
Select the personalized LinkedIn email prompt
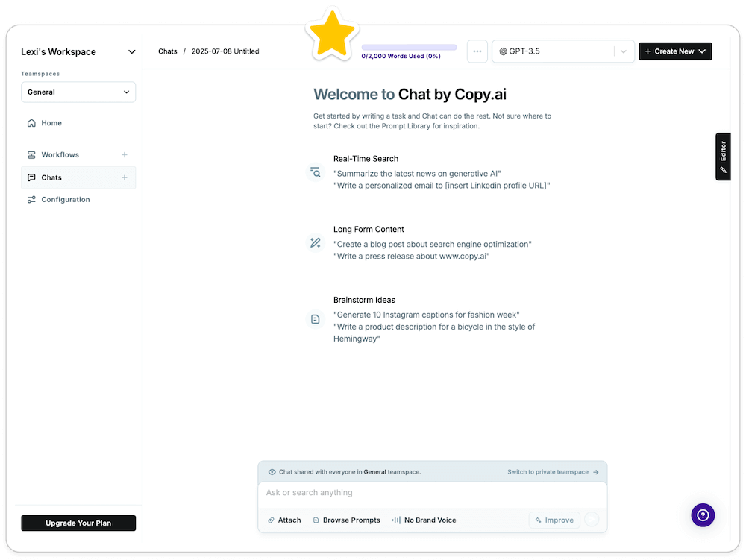442,186
